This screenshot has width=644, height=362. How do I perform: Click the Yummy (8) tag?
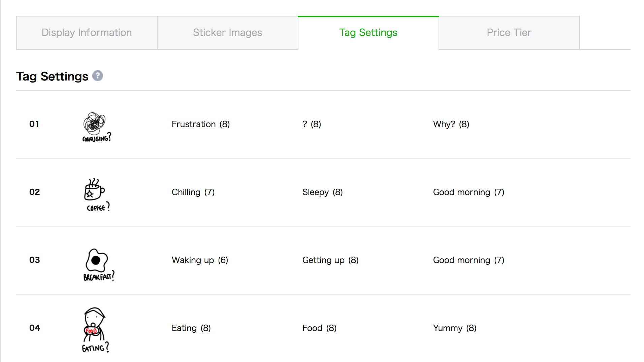click(x=455, y=328)
